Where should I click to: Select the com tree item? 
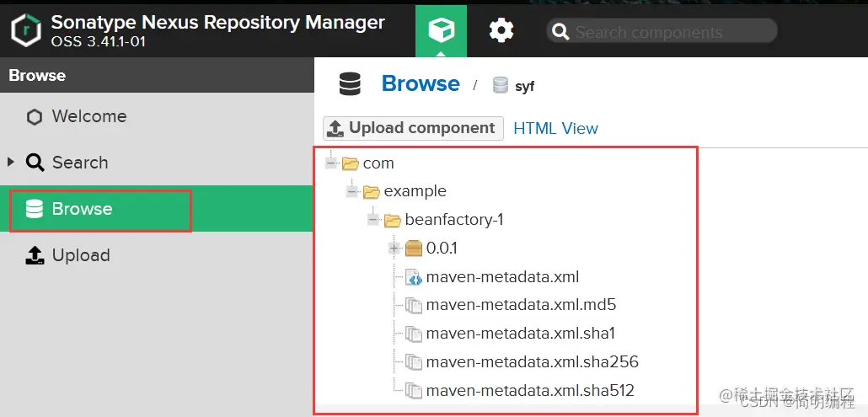(x=378, y=163)
